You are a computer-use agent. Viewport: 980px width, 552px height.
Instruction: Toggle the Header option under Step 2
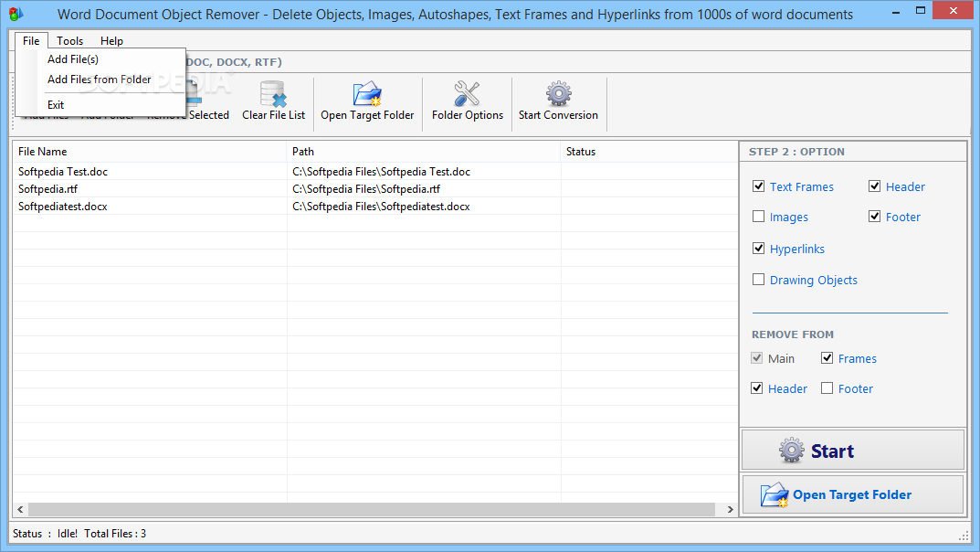pyautogui.click(x=874, y=186)
